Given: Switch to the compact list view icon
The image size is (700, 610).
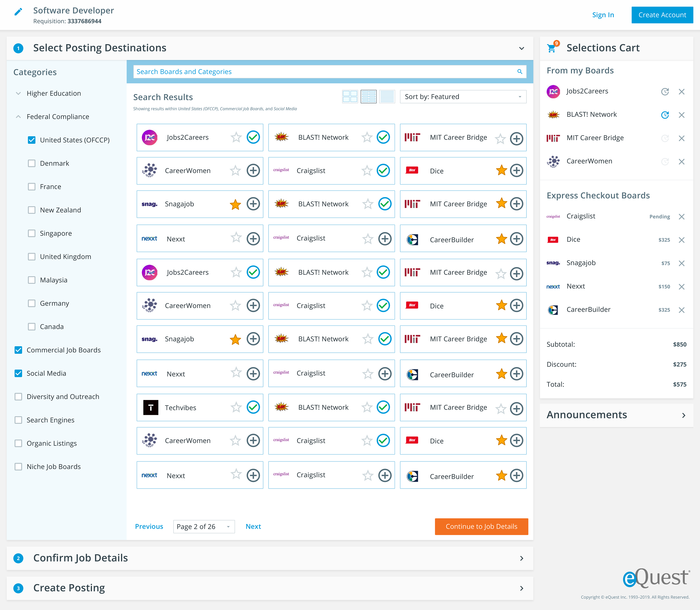Looking at the screenshot, I should tap(387, 97).
